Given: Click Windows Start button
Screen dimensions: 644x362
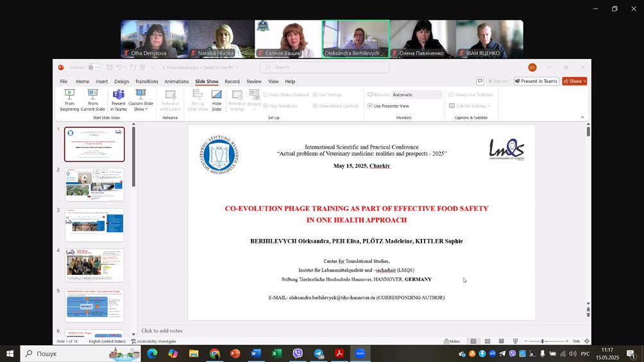Looking at the screenshot, I should pos(10,354).
